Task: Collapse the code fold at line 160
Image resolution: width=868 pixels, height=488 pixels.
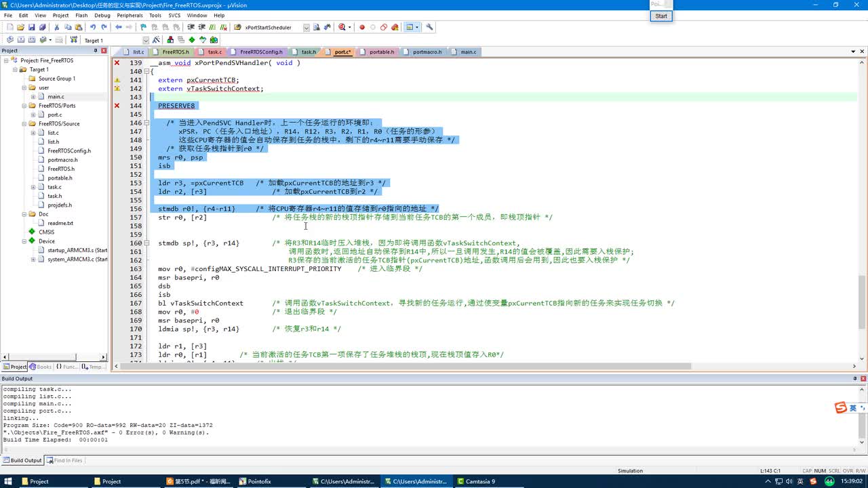Action: point(146,243)
